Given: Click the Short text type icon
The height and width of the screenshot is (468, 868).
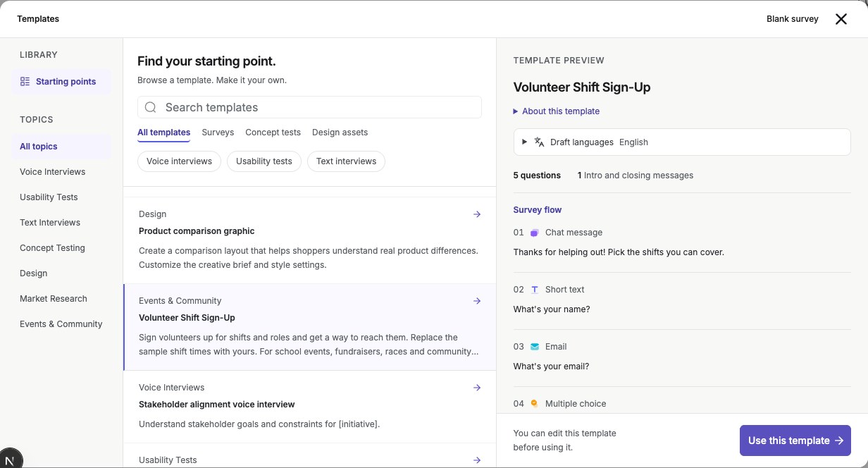Looking at the screenshot, I should pyautogui.click(x=535, y=290).
